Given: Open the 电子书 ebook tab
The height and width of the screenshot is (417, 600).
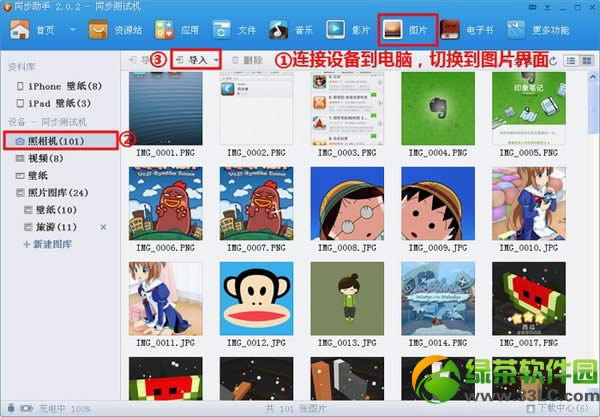Looking at the screenshot, I should click(x=467, y=30).
